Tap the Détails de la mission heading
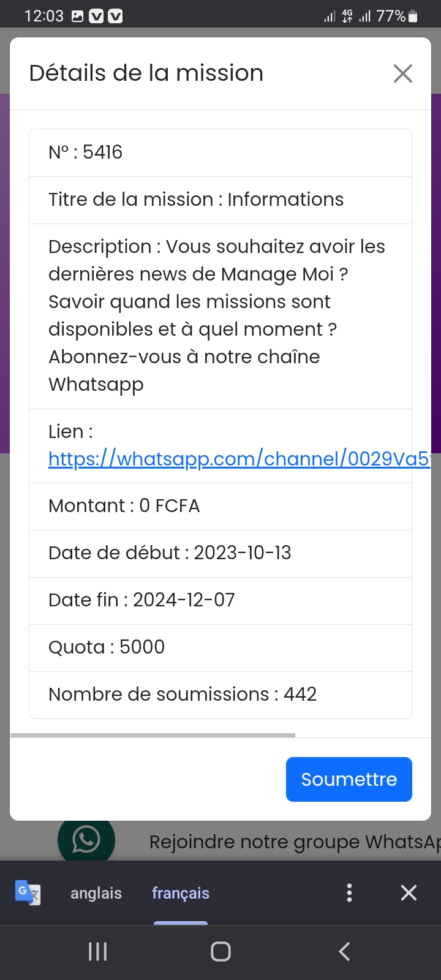This screenshot has width=441, height=980. (146, 73)
